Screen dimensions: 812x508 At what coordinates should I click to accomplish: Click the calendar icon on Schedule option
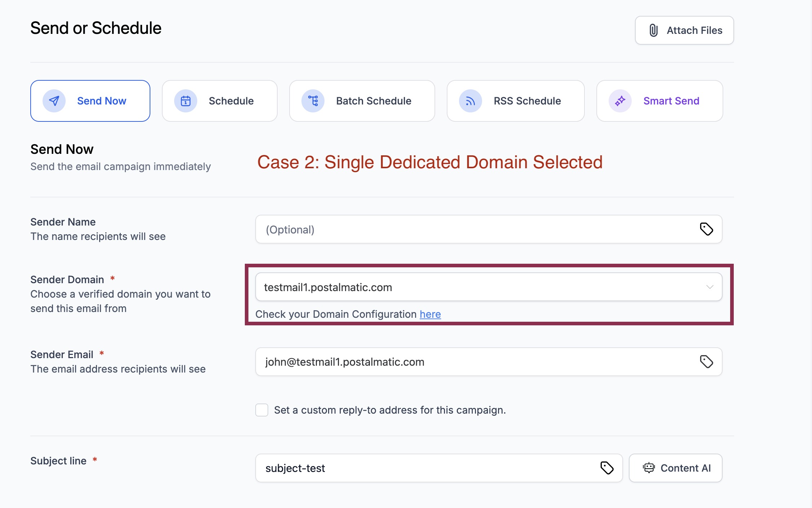[x=186, y=101]
